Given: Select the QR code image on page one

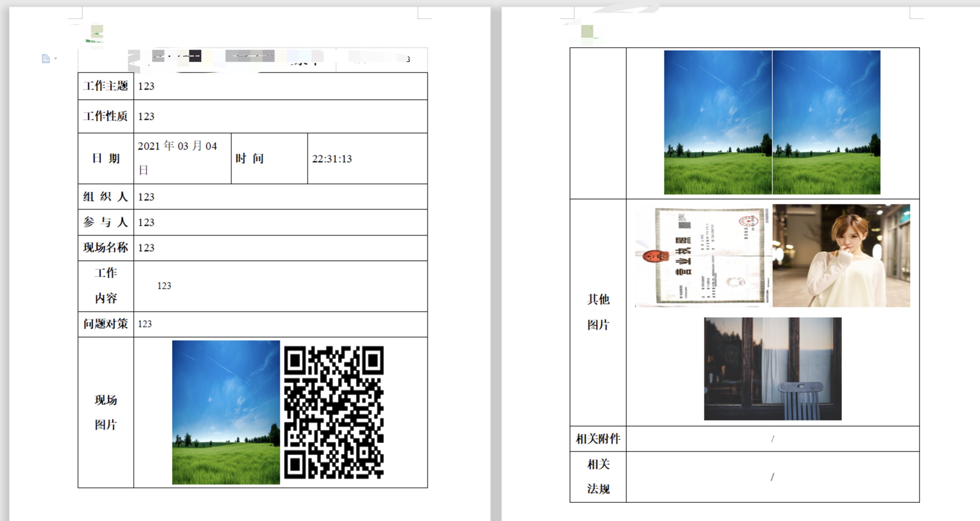Looking at the screenshot, I should pyautogui.click(x=334, y=412).
